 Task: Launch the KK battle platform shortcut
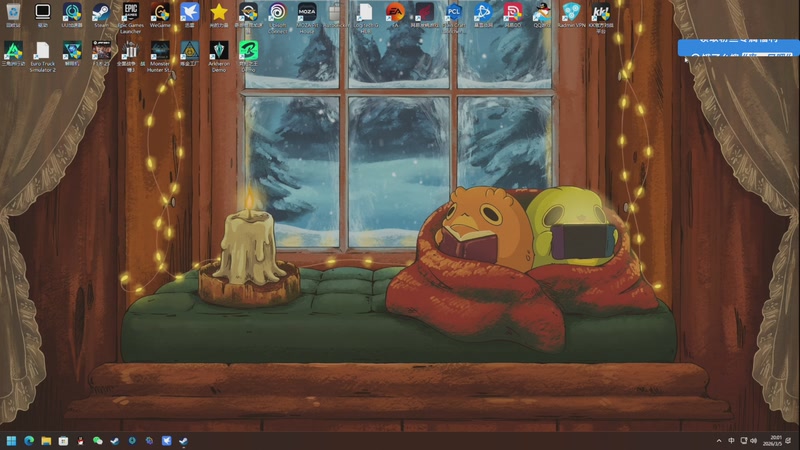[x=601, y=18]
